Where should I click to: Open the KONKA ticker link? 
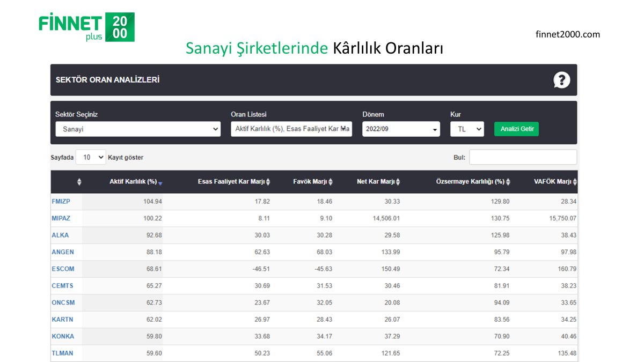[x=63, y=336]
